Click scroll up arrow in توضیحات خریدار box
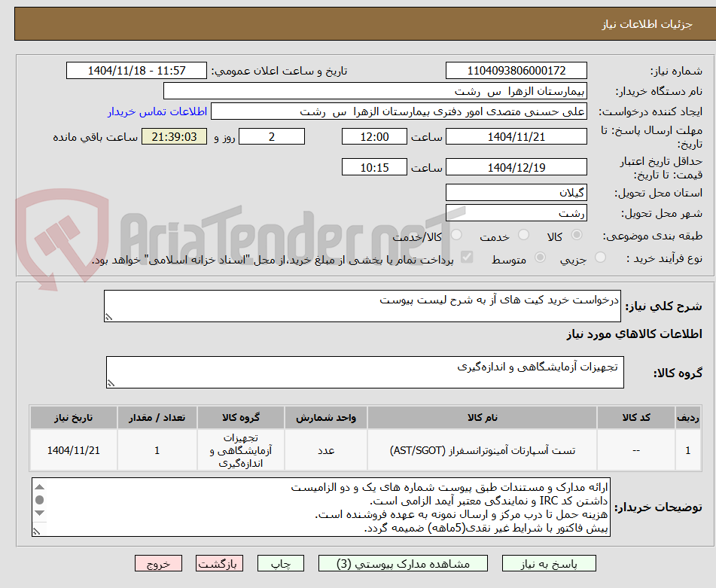This screenshot has width=716, height=588. [40, 486]
